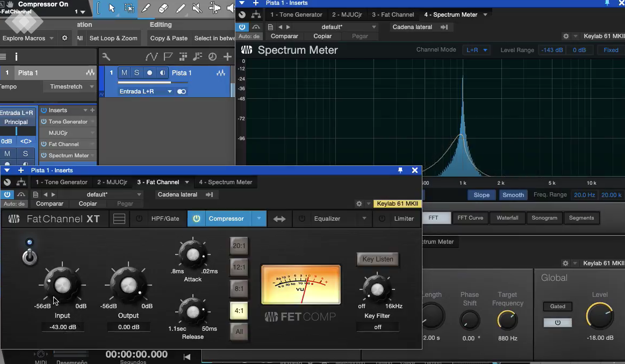Show automation using the curve icon
The height and width of the screenshot is (364, 625).
pyautogui.click(x=151, y=57)
